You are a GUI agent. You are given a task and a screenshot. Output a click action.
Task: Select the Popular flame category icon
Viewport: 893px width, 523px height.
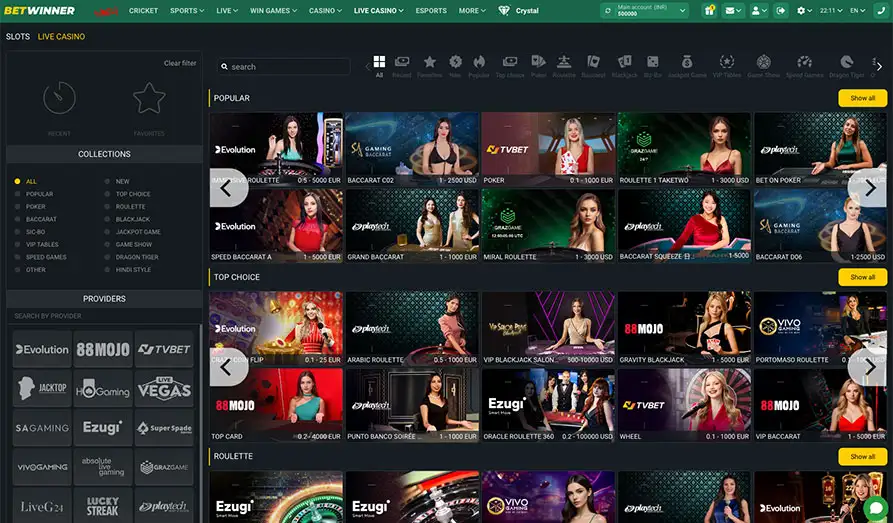479,62
